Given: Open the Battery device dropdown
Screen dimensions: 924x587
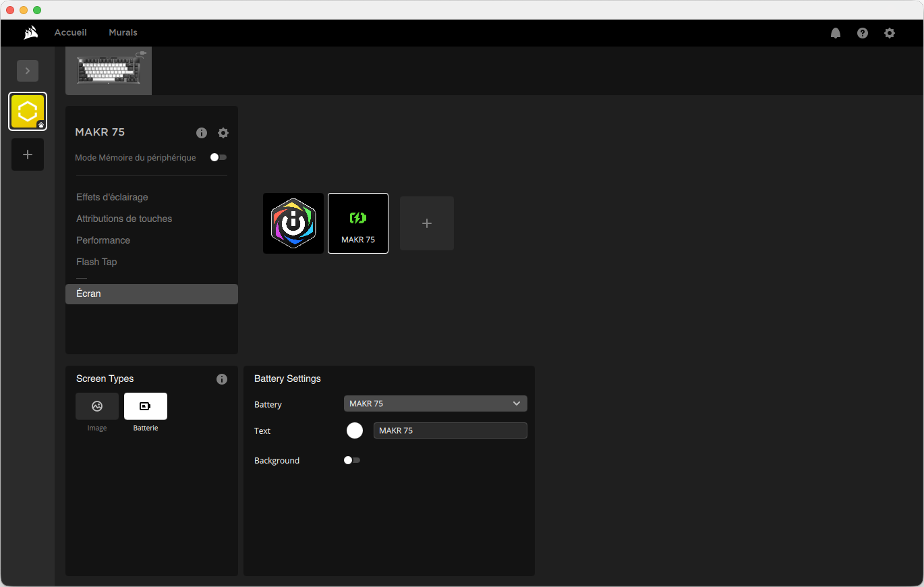Looking at the screenshot, I should tap(435, 403).
